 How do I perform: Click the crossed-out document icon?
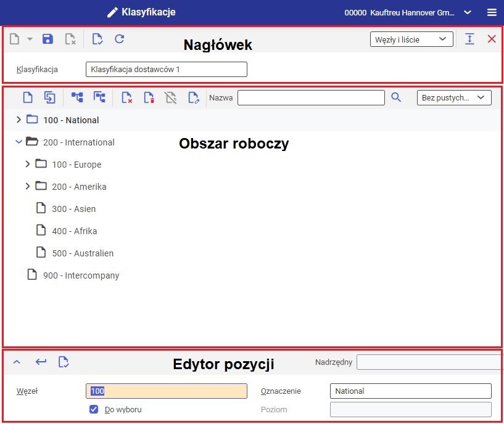tap(171, 97)
